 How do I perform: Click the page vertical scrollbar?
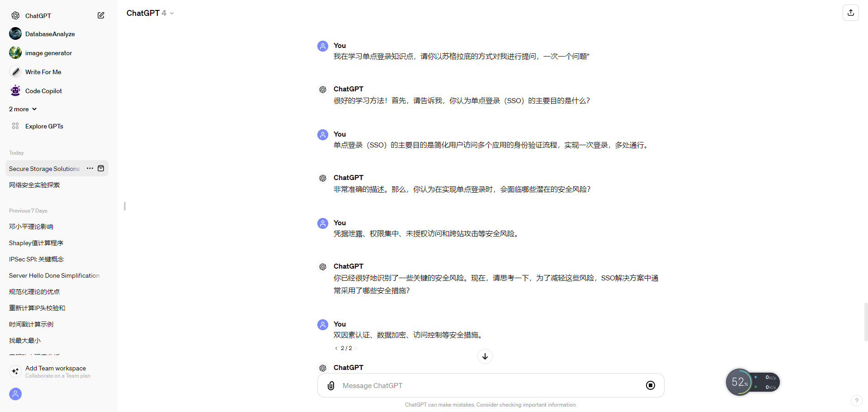point(866,321)
